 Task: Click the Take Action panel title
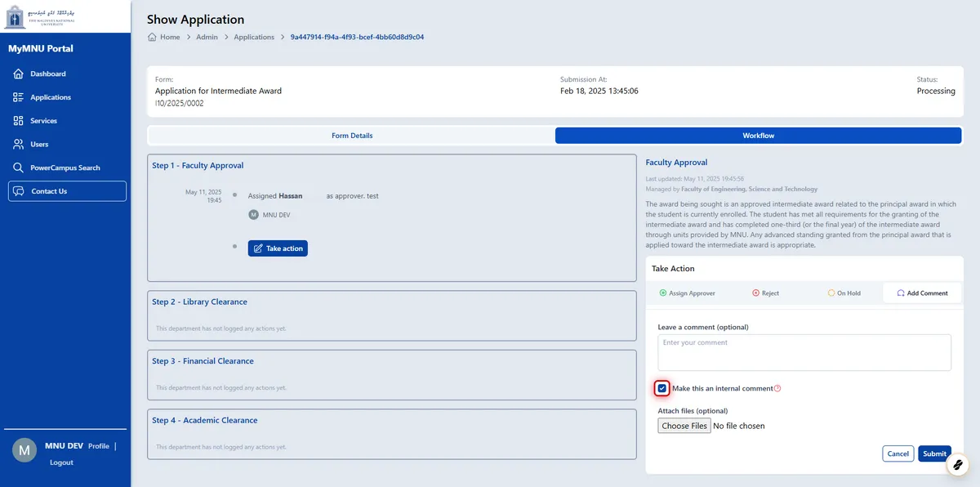(673, 268)
